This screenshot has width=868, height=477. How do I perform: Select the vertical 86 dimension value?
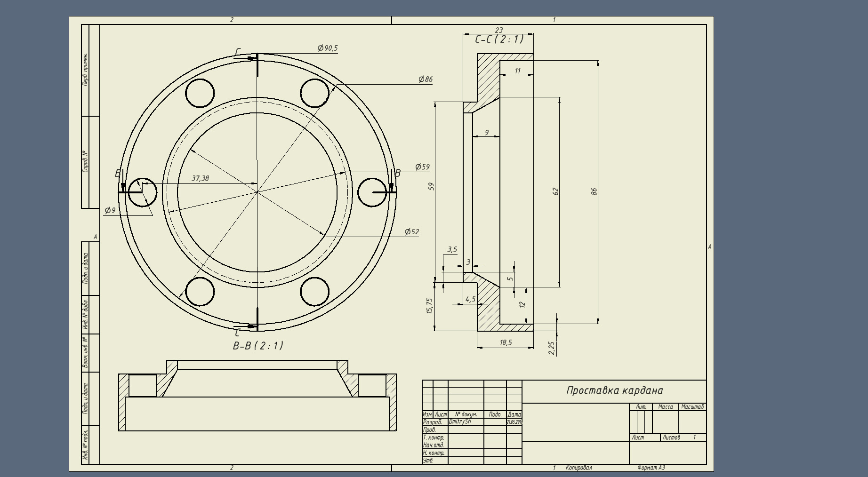pos(594,191)
